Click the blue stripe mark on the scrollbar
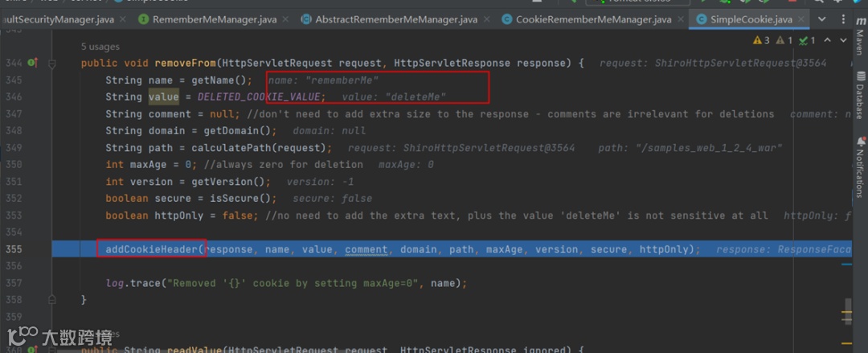Image resolution: width=868 pixels, height=353 pixels. pyautogui.click(x=847, y=265)
